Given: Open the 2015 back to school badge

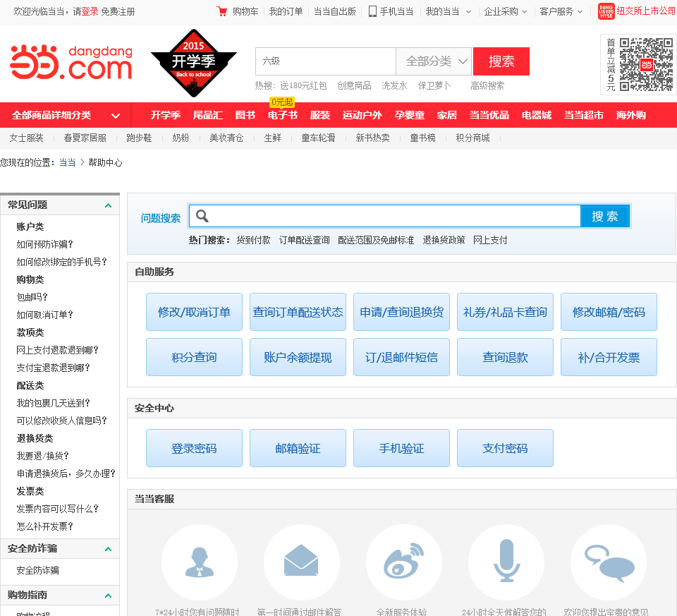Looking at the screenshot, I should [193, 63].
